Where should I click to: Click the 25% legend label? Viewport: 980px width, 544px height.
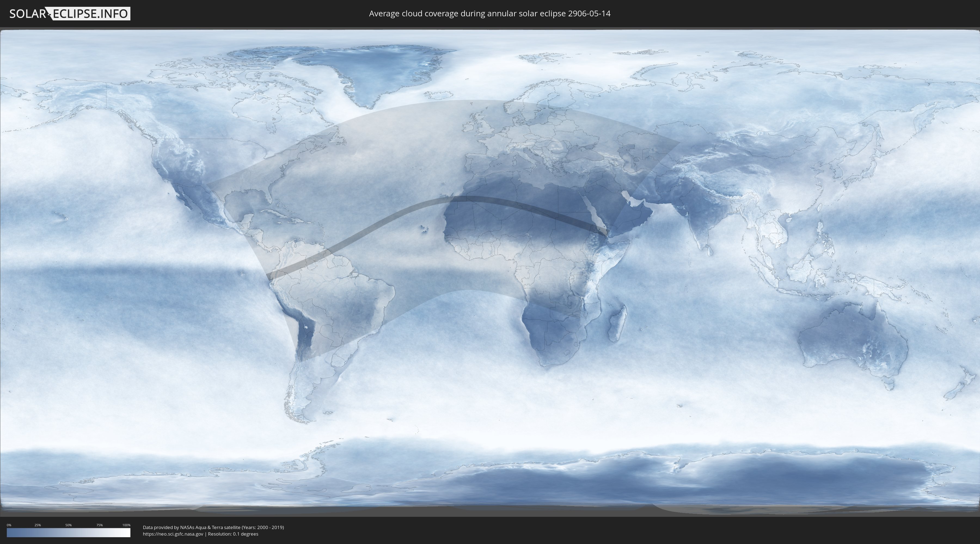click(38, 525)
